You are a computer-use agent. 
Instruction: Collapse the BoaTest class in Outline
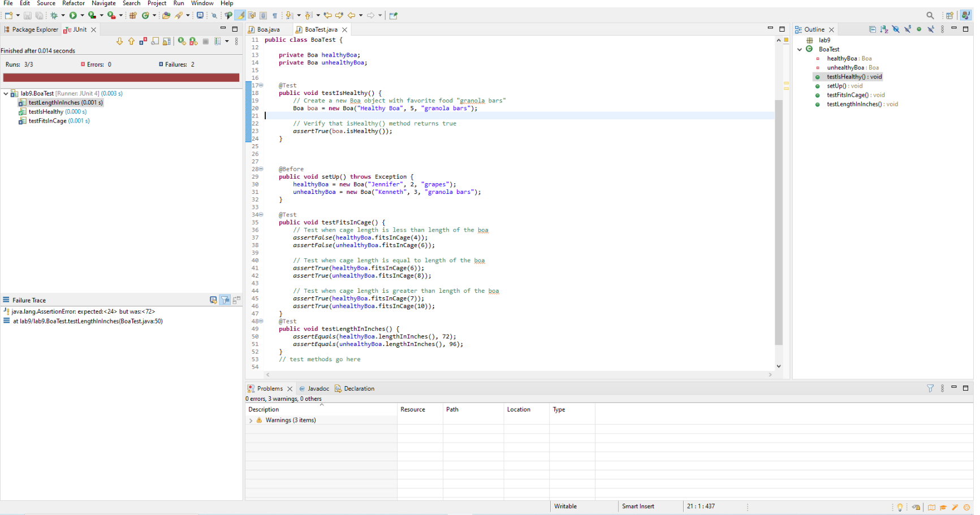click(x=800, y=49)
